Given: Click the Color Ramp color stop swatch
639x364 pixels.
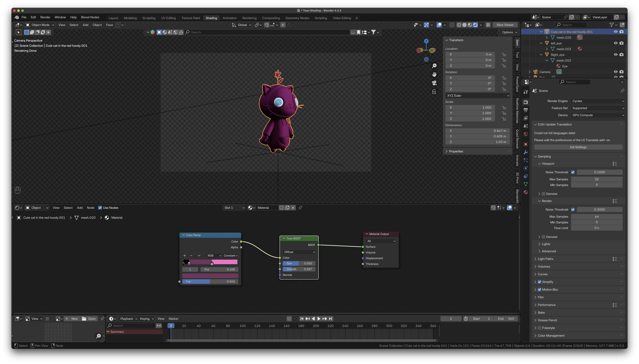Looking at the screenshot, I should [210, 276].
